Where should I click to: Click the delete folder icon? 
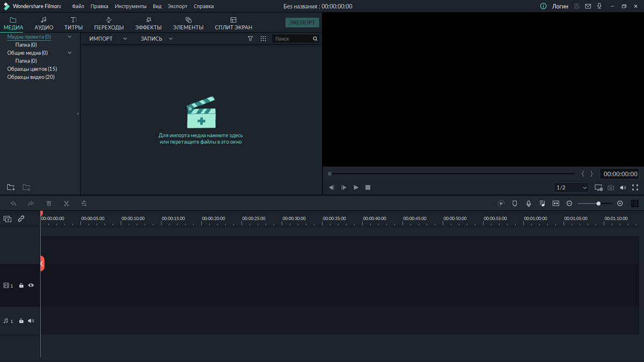pos(26,187)
